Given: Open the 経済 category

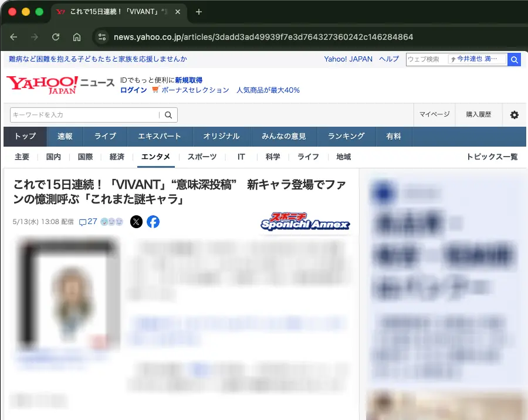Looking at the screenshot, I should click(x=117, y=157).
